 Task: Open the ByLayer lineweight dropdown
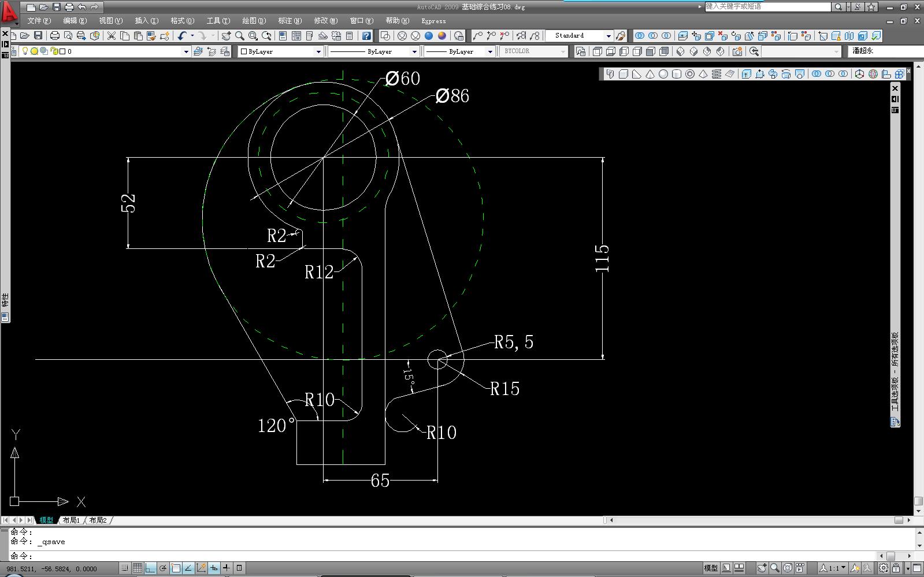coord(490,51)
